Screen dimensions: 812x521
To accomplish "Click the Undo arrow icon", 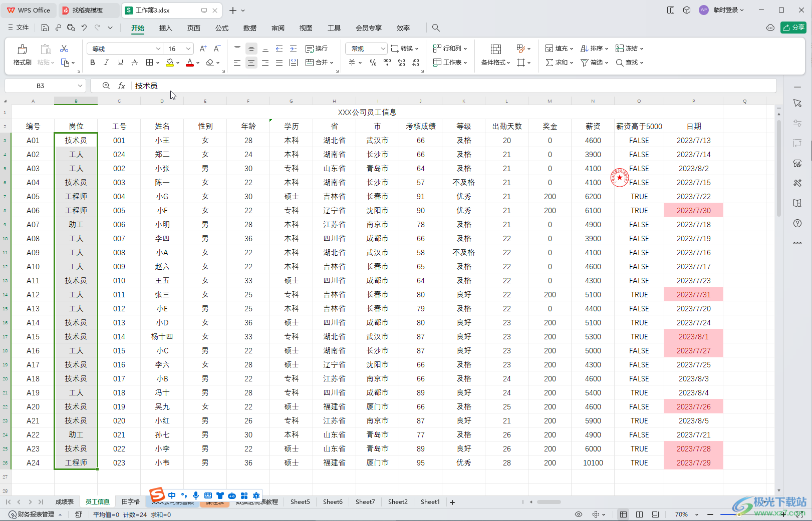I will pyautogui.click(x=84, y=28).
